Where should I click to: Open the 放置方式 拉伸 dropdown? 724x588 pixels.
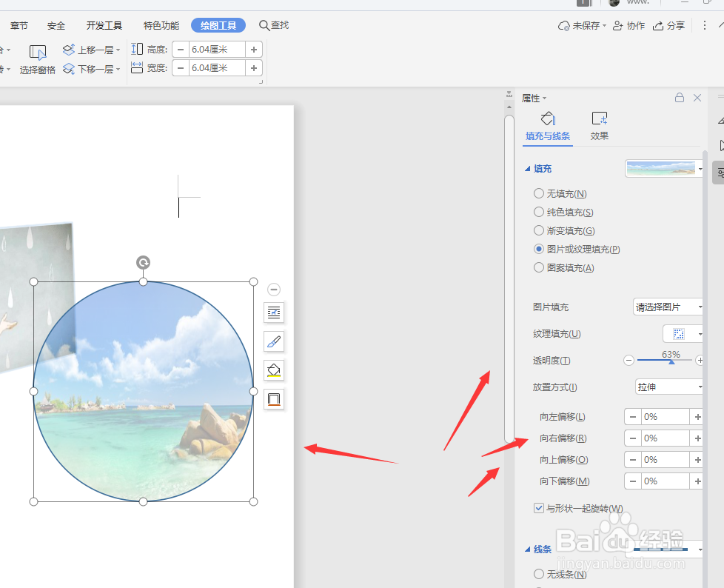point(668,387)
